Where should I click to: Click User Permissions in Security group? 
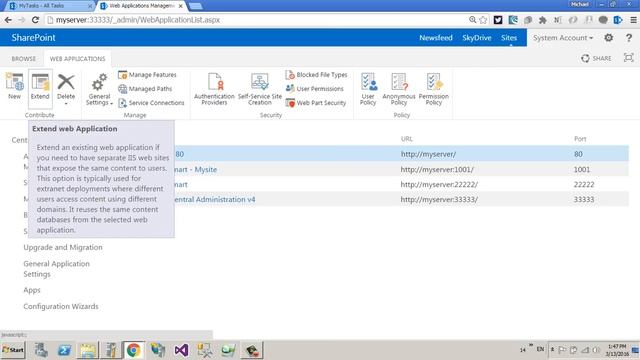pos(315,89)
